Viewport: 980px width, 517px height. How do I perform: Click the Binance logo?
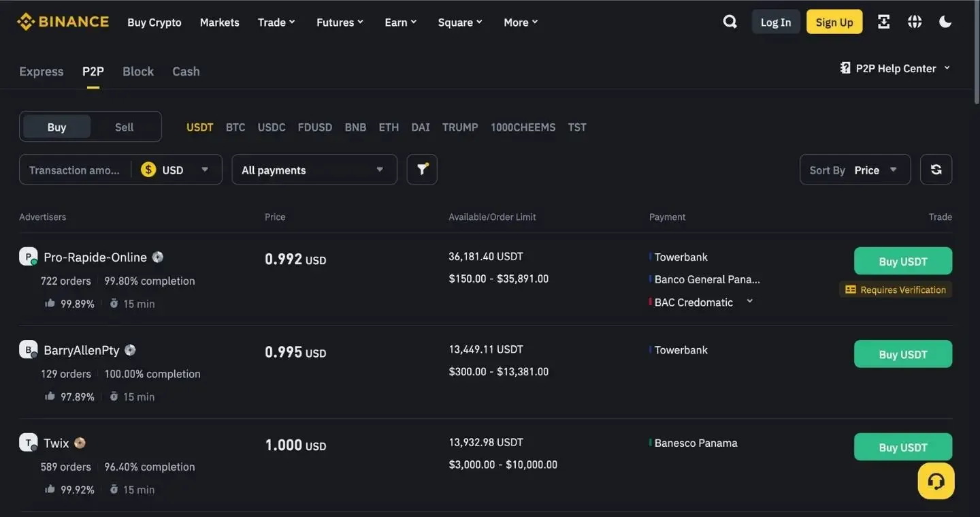tap(63, 22)
